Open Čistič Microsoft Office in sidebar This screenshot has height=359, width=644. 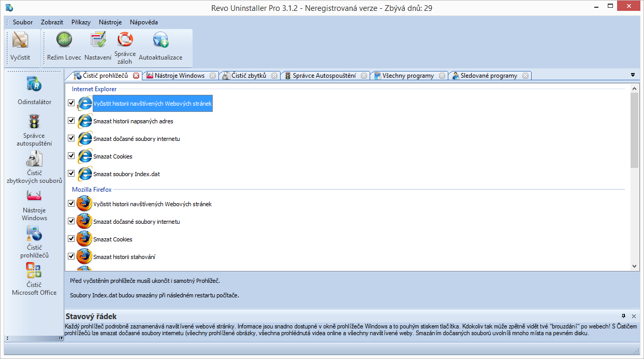[x=35, y=279]
